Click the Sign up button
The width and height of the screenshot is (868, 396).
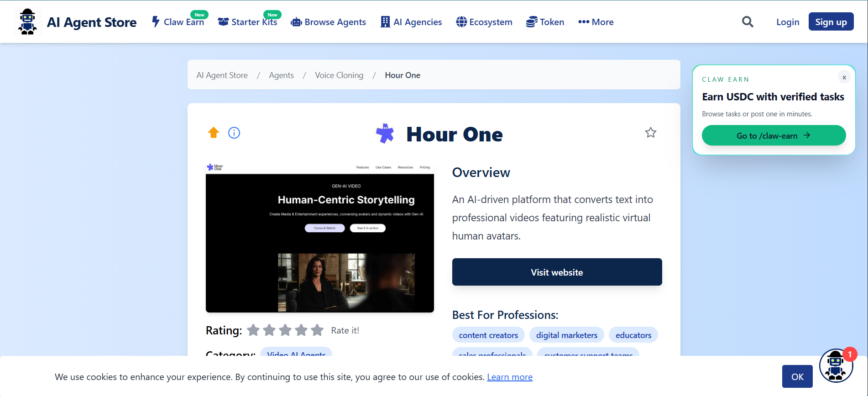pyautogui.click(x=831, y=21)
